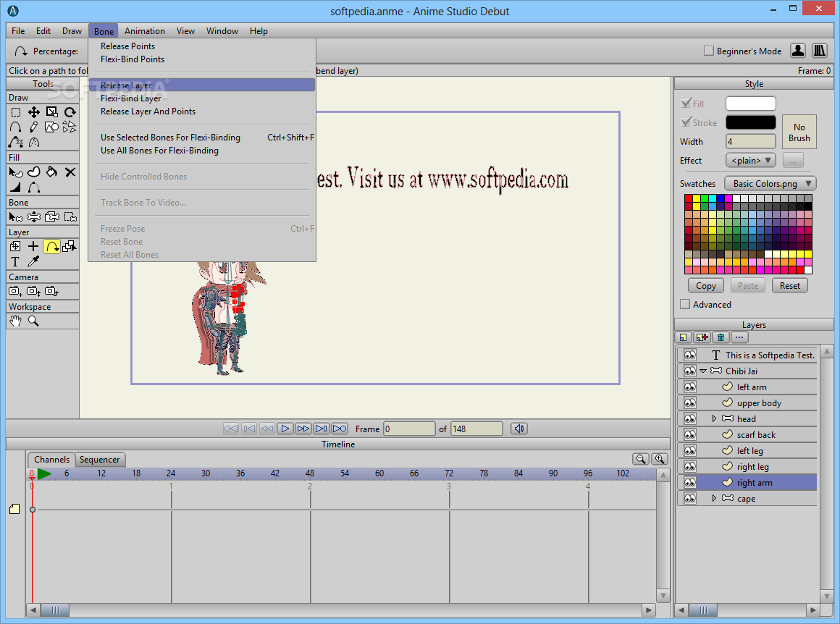840x624 pixels.
Task: Select the Eyedropper tool
Action: pyautogui.click(x=34, y=261)
